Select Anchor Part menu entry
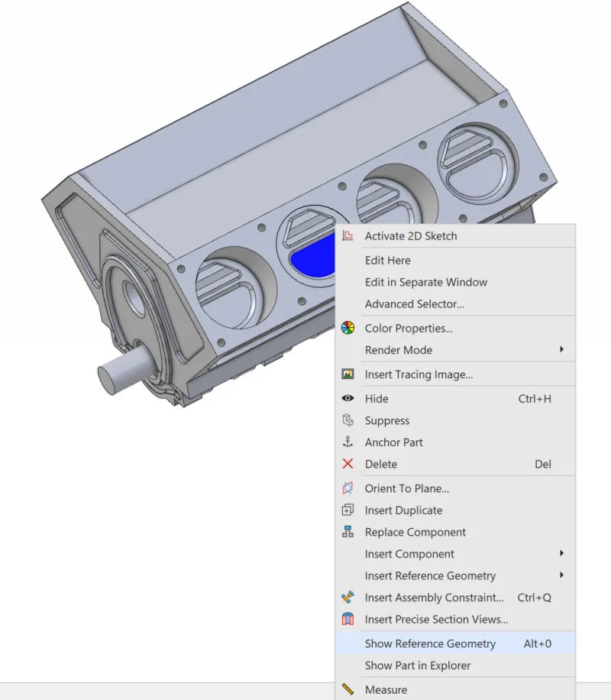 click(x=455, y=442)
